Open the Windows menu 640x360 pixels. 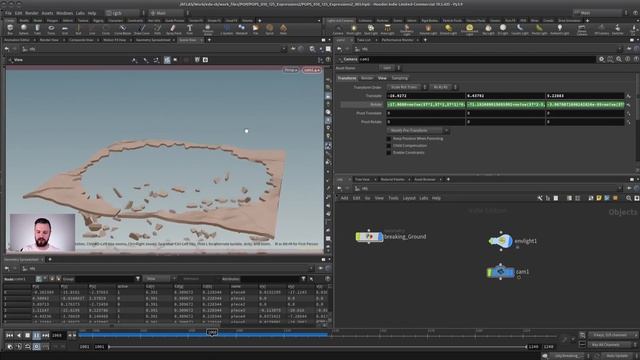[64, 13]
